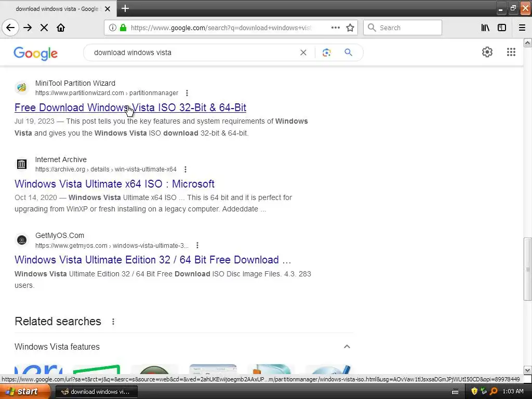Viewport: 532px width, 399px height.
Task: Open Free Download Windows Vista ISO link
Action: [x=130, y=108]
